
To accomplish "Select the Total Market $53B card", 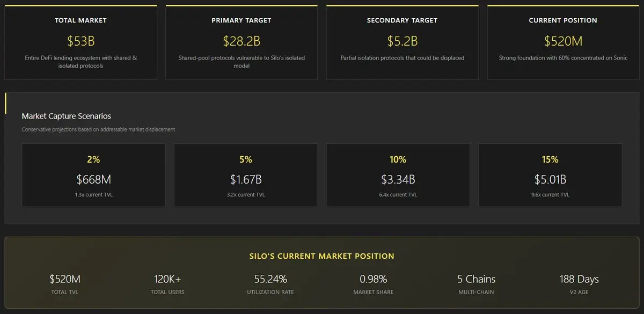I will (80, 42).
